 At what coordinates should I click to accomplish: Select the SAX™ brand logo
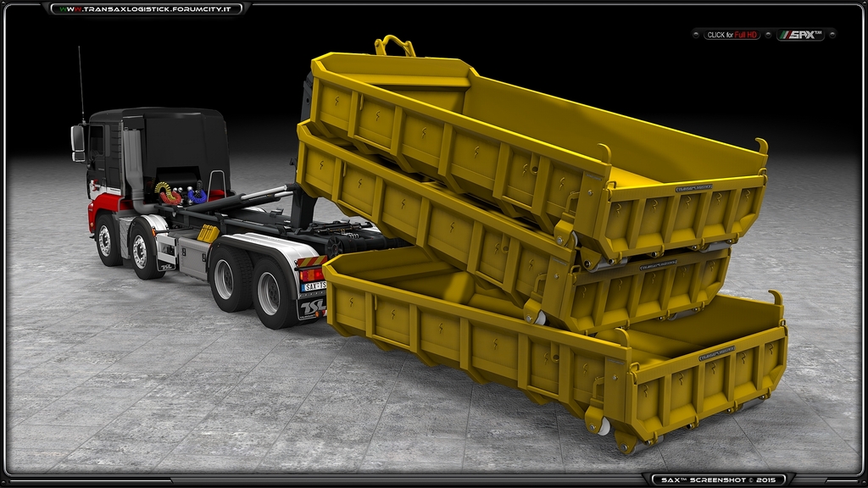pos(801,36)
